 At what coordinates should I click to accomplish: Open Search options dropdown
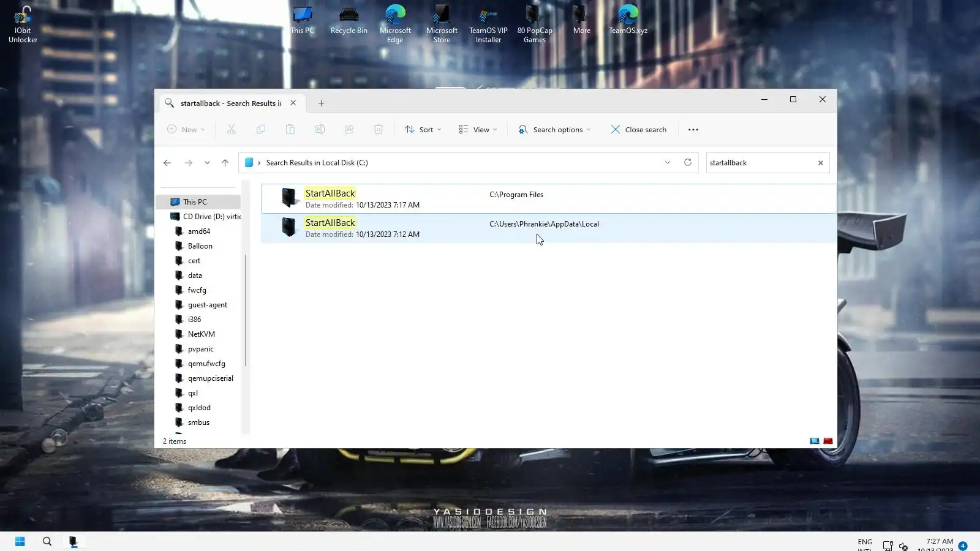(554, 129)
